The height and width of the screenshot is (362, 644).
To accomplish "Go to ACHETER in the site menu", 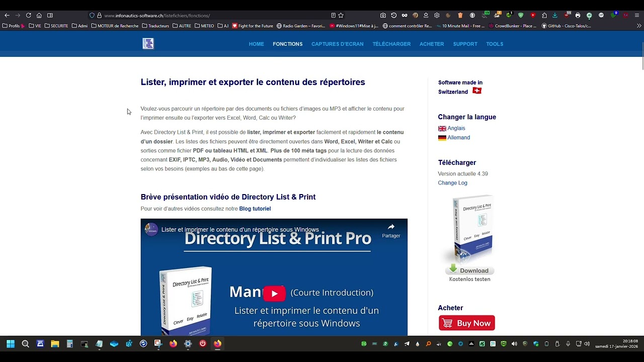I will 432,44.
